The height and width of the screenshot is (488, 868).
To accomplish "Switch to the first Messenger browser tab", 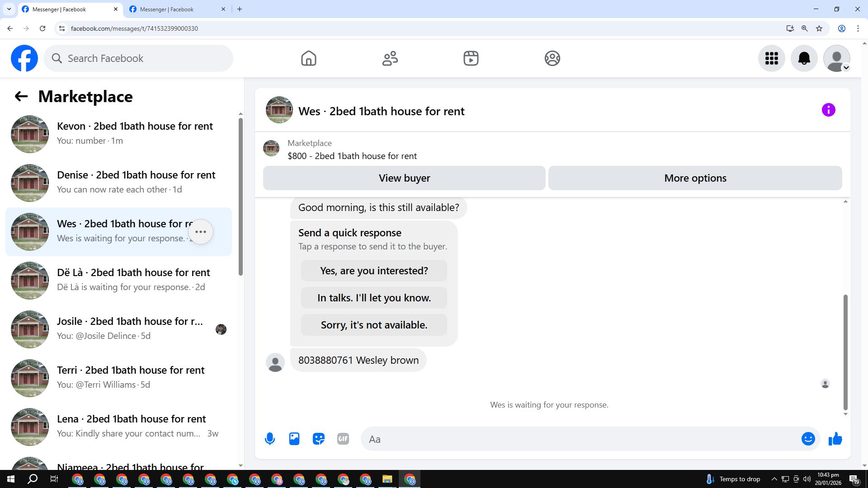I will pos(71,9).
